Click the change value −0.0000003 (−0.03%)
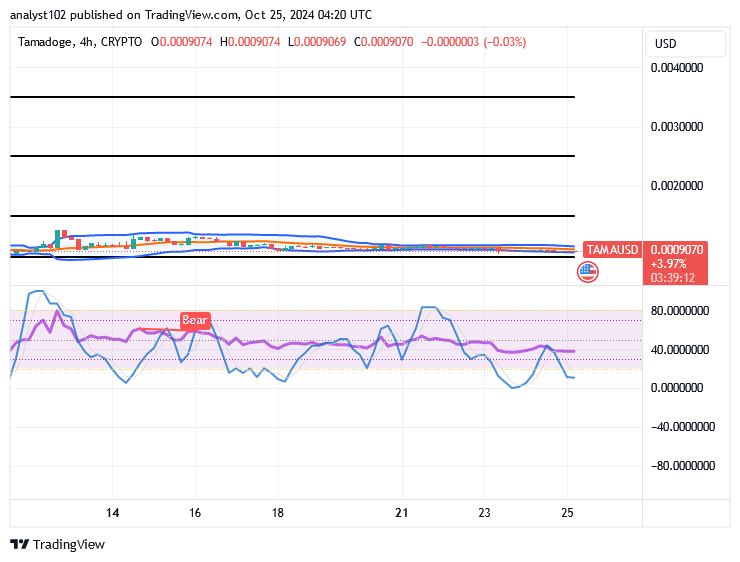The height and width of the screenshot is (562, 740). (473, 42)
